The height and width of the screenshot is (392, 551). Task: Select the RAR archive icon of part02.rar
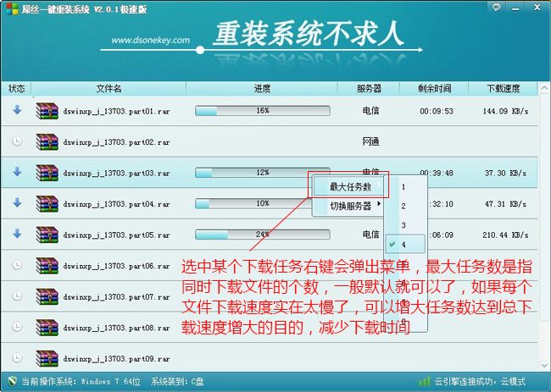click(x=47, y=141)
